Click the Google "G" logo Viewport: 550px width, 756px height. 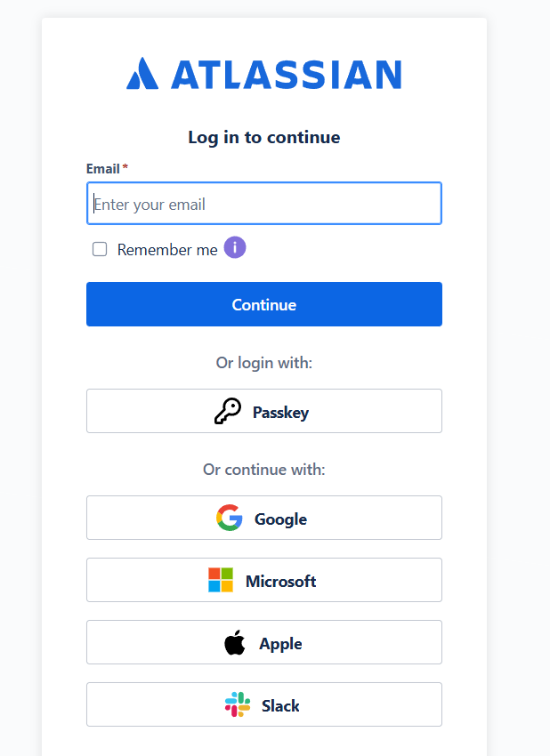click(x=229, y=518)
